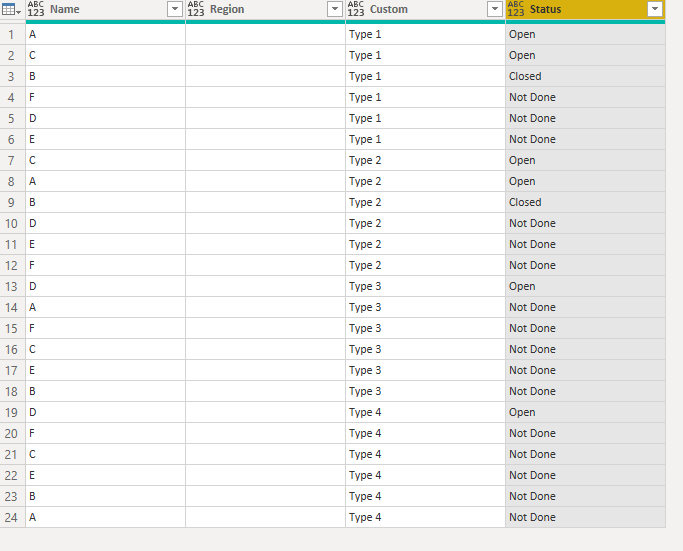The height and width of the screenshot is (551, 683).
Task: Click 'Closed' status in row 9
Action: pyautogui.click(x=585, y=203)
